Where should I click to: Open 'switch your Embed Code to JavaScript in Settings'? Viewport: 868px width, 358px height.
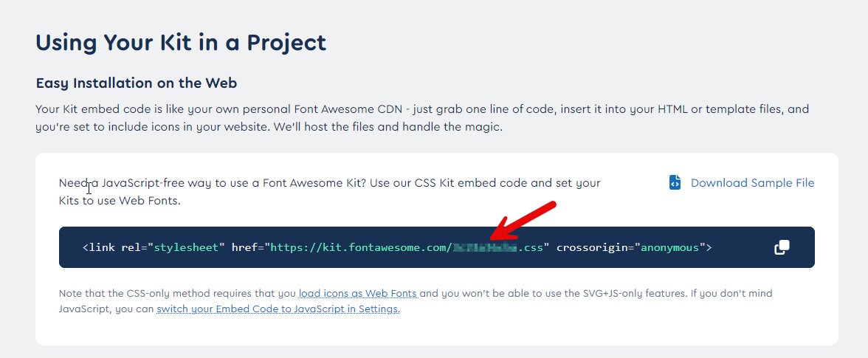278,309
